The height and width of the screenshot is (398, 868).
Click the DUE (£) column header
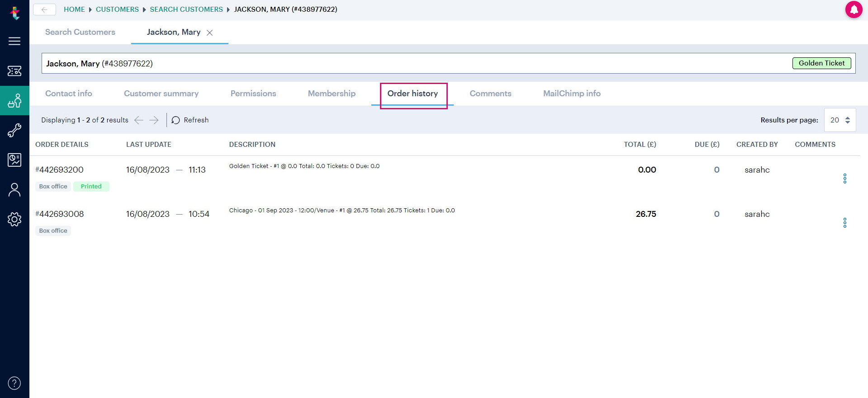pos(707,145)
